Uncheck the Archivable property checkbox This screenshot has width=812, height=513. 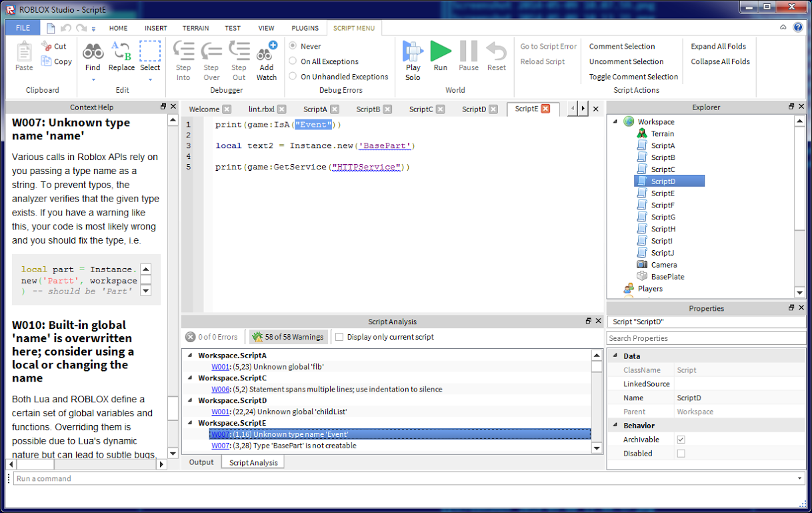[x=681, y=440]
